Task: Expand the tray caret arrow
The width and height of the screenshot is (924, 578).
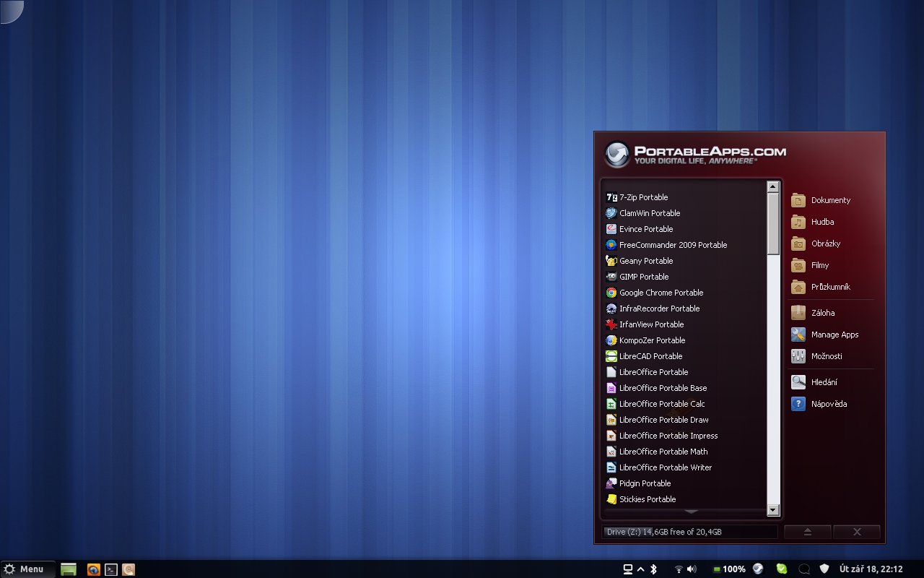Action: click(640, 569)
